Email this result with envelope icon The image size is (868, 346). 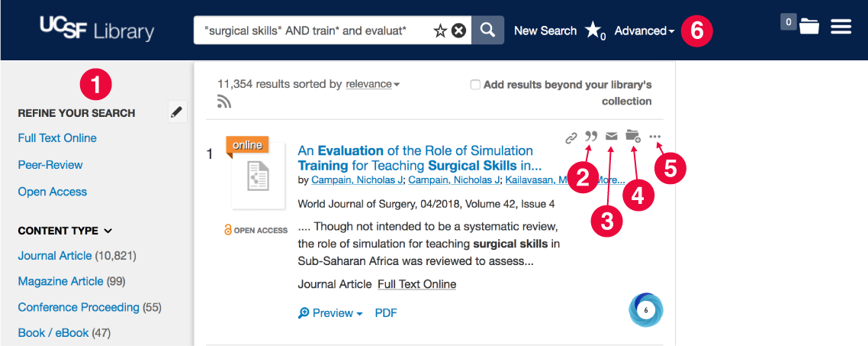(x=611, y=137)
